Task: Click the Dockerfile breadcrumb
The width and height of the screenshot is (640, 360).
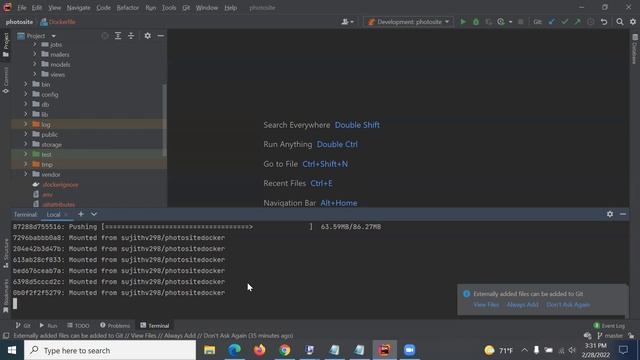Action: [x=58, y=22]
